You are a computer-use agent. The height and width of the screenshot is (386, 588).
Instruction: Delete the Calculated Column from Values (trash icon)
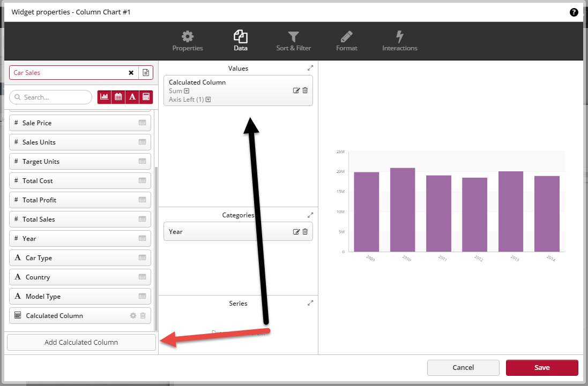(305, 90)
